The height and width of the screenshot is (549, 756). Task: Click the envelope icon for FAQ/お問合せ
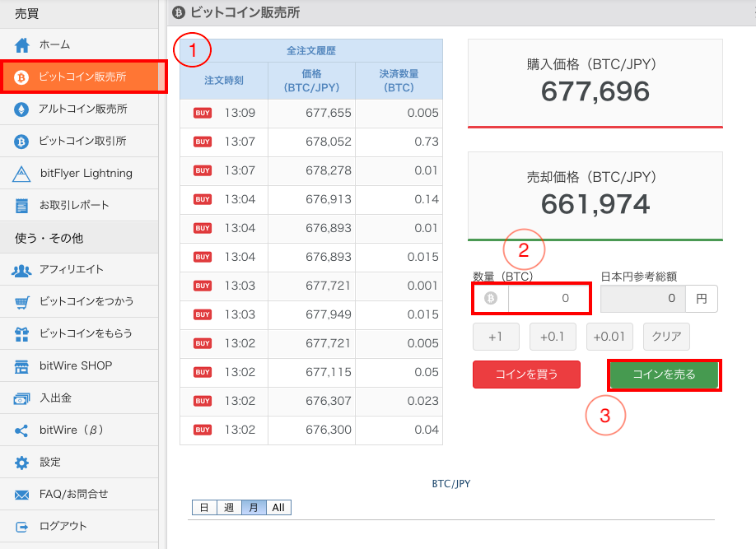[x=21, y=495]
